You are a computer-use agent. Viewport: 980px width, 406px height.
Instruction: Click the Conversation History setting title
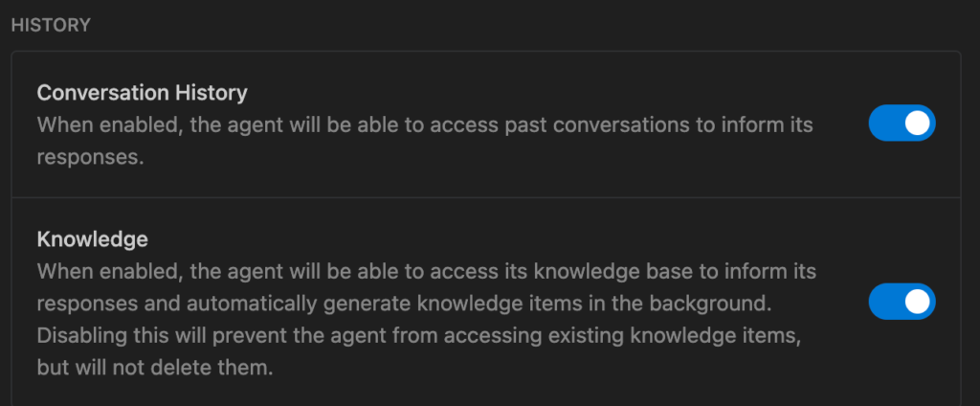coord(142,93)
